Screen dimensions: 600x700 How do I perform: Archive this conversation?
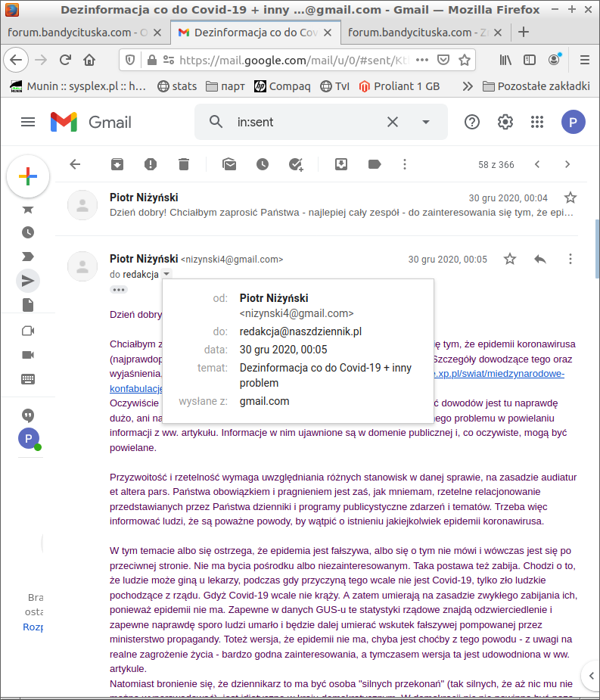click(117, 164)
